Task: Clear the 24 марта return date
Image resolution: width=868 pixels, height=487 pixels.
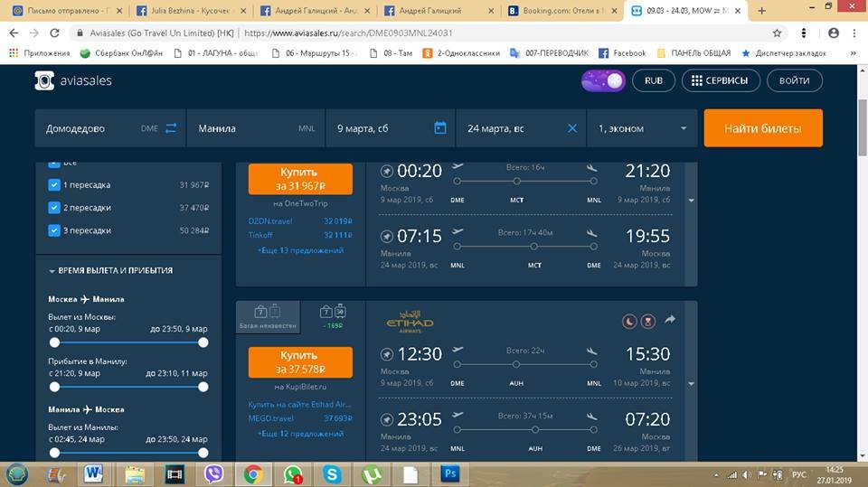Action: click(x=572, y=128)
